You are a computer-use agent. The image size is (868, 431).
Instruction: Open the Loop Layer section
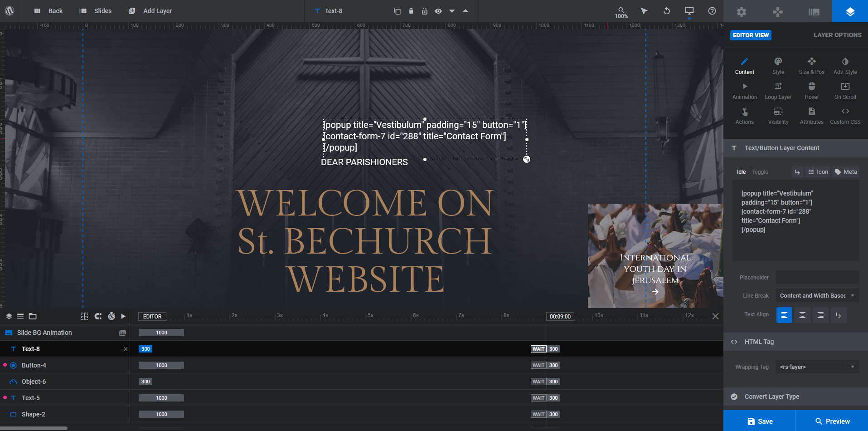click(x=778, y=91)
